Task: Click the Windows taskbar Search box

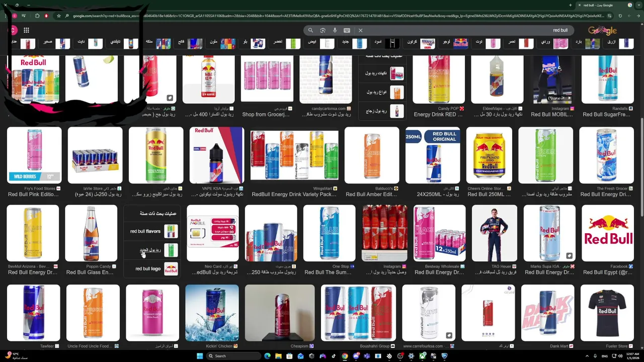Action: [x=234, y=356]
